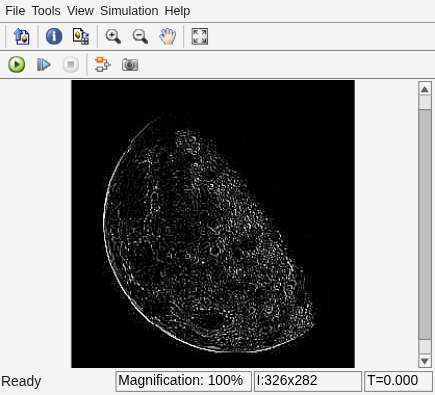Click the Ready status text
This screenshot has width=435, height=395.
[x=21, y=381]
